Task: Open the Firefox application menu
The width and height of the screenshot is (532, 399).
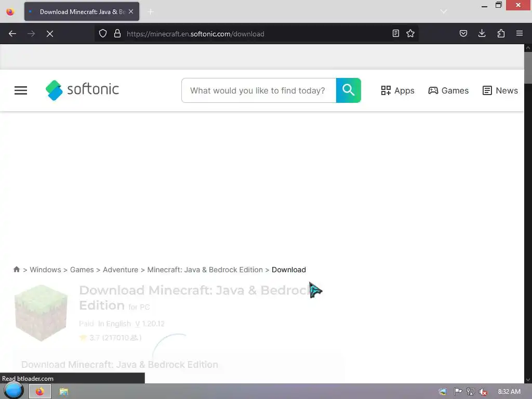Action: 520,33
